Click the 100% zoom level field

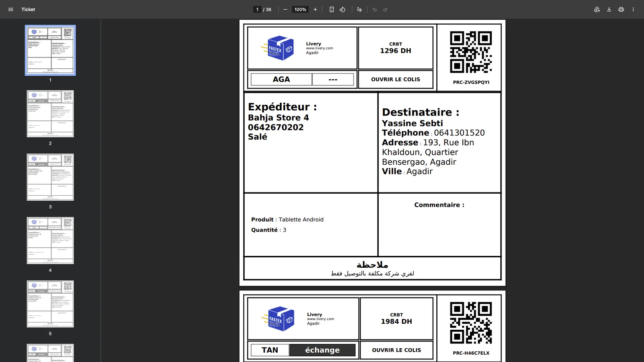300,9
